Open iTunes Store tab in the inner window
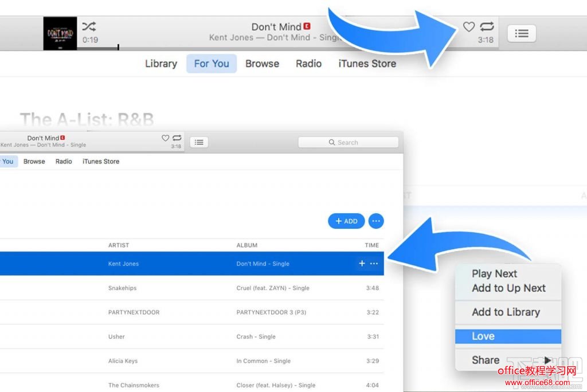This screenshot has width=587, height=392. [x=101, y=162]
